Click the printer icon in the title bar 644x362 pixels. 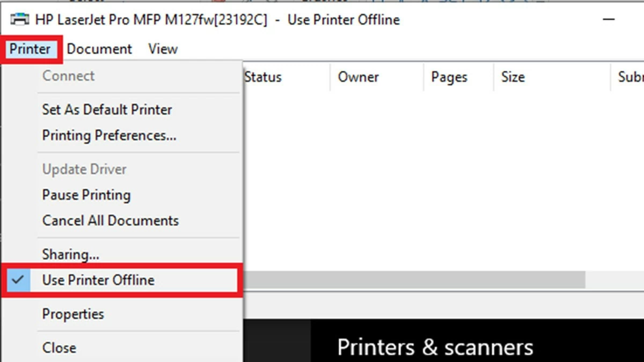[x=19, y=19]
